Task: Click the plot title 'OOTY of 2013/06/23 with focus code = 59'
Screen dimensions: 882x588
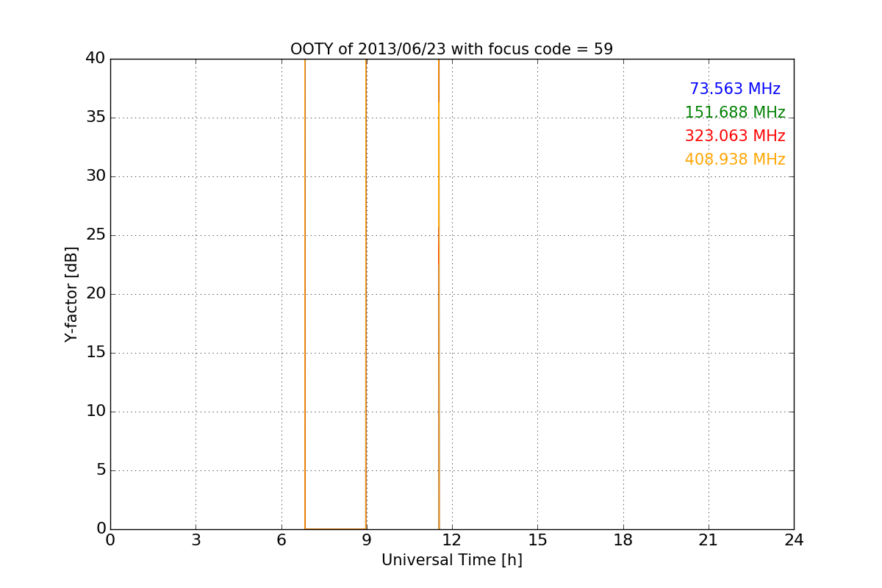Action: click(451, 49)
